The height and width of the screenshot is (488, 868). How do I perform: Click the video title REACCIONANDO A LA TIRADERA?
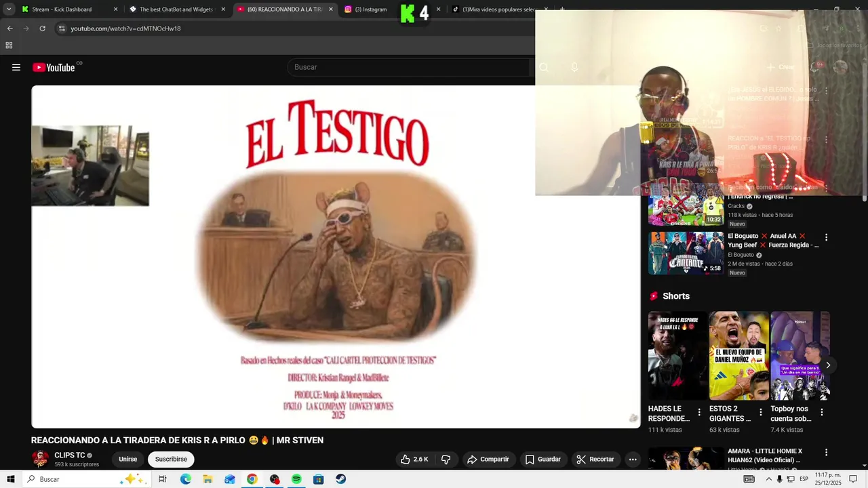(x=177, y=441)
